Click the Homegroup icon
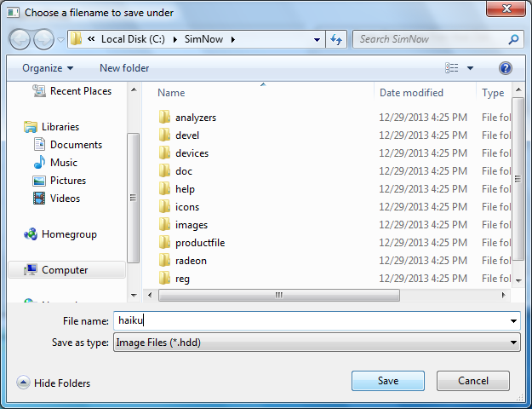This screenshot has width=532, height=409. coord(31,233)
